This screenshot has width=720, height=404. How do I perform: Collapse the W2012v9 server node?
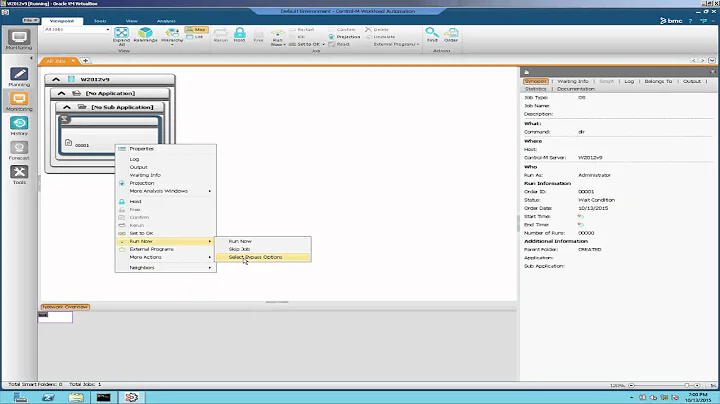click(56, 79)
